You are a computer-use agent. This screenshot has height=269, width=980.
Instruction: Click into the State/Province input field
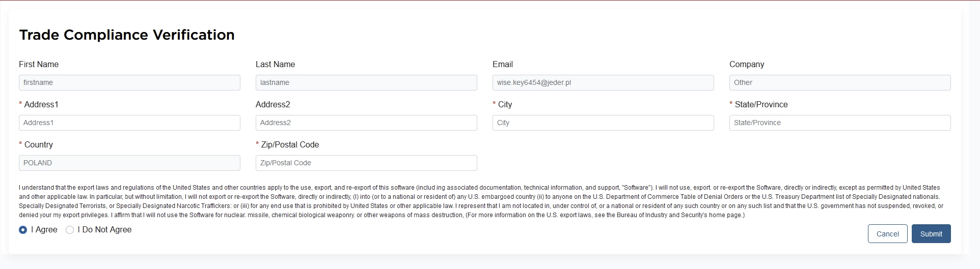[x=839, y=123]
